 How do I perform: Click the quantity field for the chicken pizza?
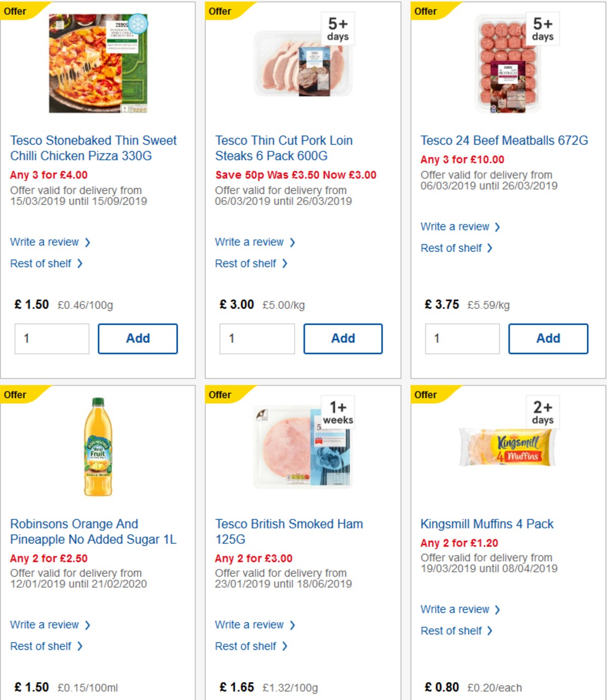pyautogui.click(x=52, y=338)
